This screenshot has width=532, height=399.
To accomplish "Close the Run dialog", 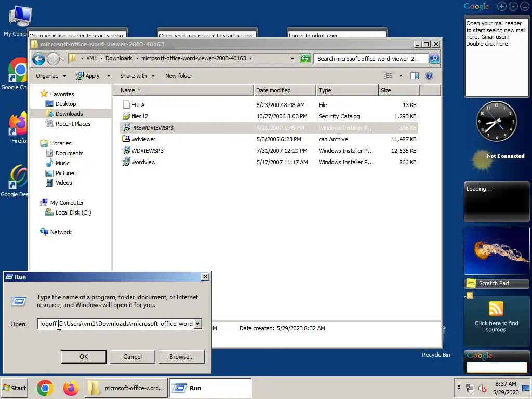I will pos(205,277).
